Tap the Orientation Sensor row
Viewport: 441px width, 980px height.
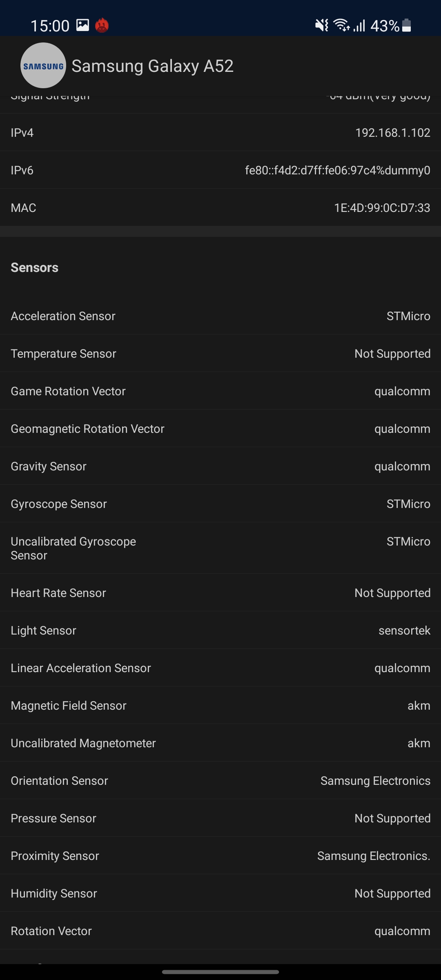tap(220, 781)
